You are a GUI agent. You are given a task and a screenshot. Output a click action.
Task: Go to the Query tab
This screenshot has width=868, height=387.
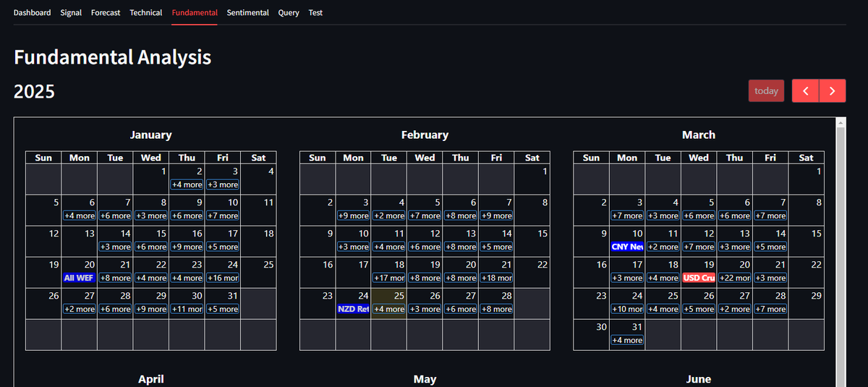[x=289, y=12]
